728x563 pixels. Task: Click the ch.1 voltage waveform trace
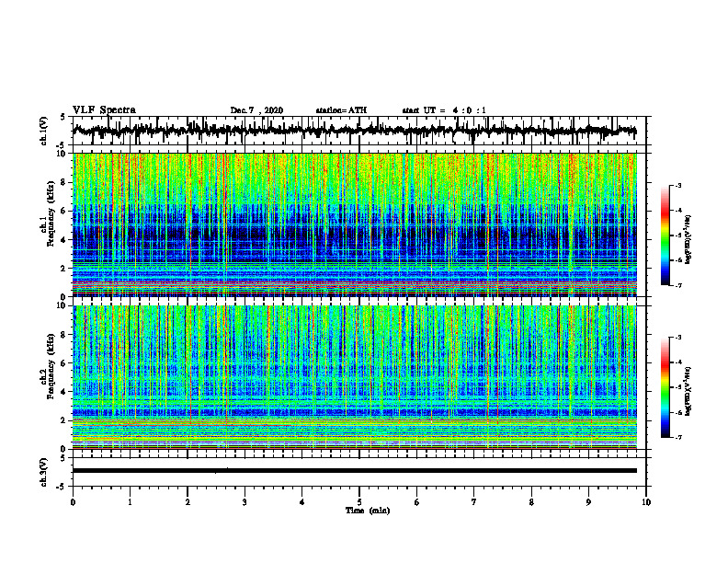point(354,131)
